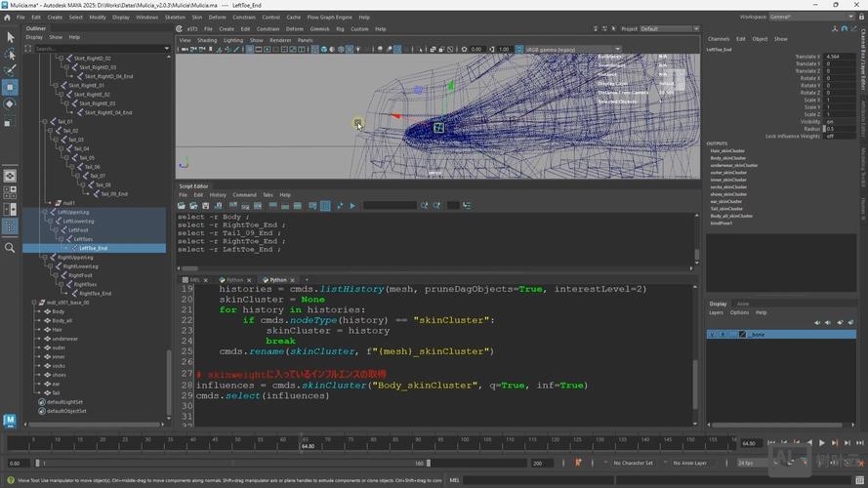Click the open script folder icon

[x=184, y=206]
